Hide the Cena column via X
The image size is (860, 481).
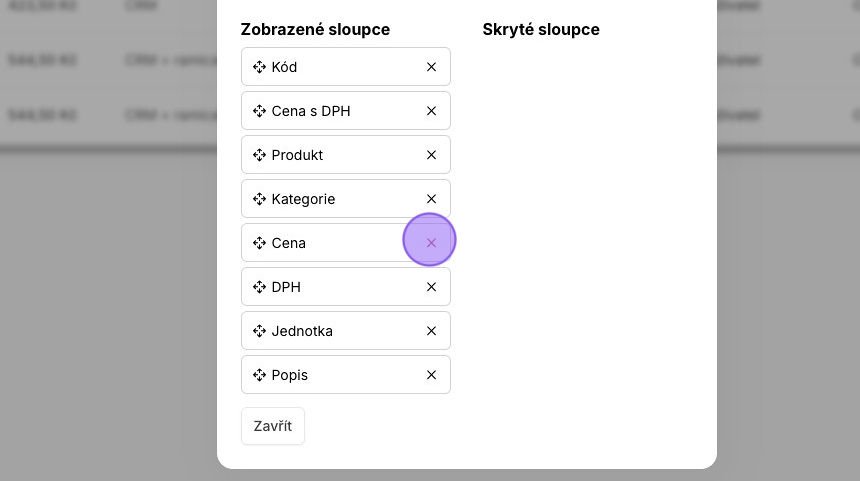pyautogui.click(x=431, y=242)
